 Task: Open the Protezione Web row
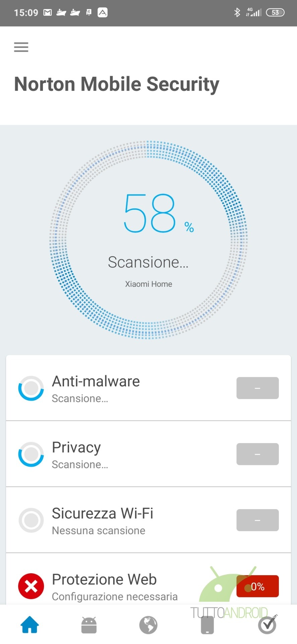click(x=148, y=579)
